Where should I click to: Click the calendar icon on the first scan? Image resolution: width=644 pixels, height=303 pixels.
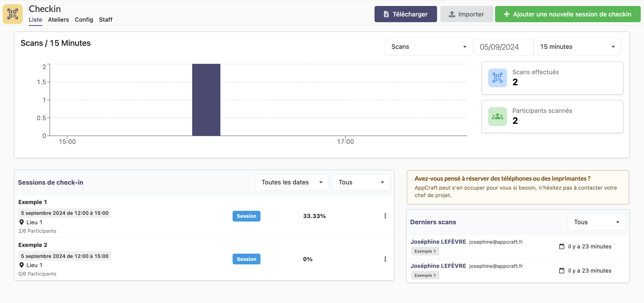(x=562, y=246)
